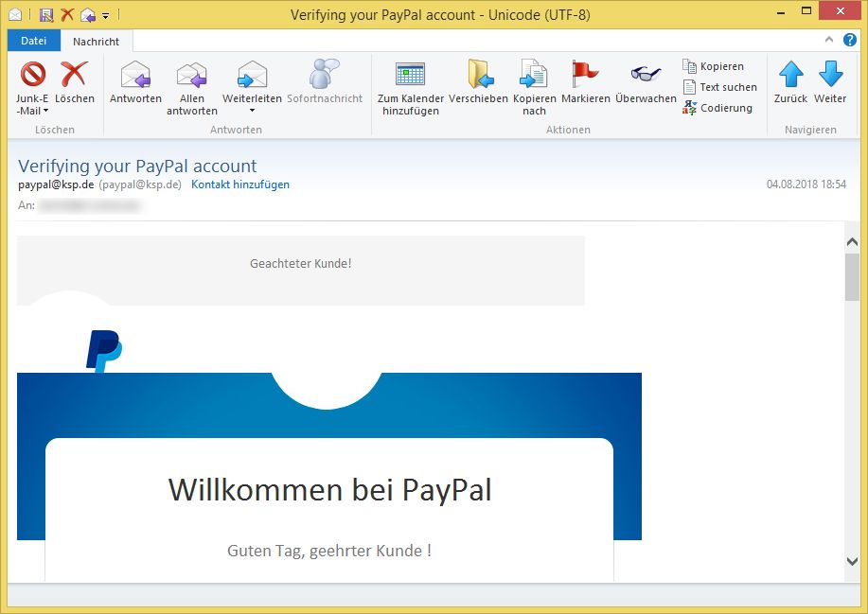The width and height of the screenshot is (868, 614).
Task: Click the Überwachen glasses icon
Action: [x=646, y=73]
